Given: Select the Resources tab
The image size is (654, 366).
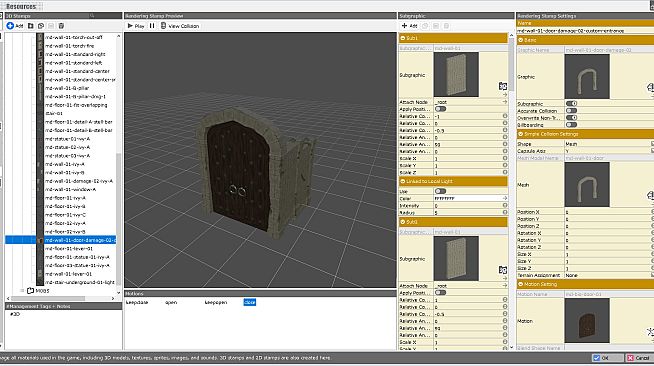Looking at the screenshot, I should [x=21, y=6].
